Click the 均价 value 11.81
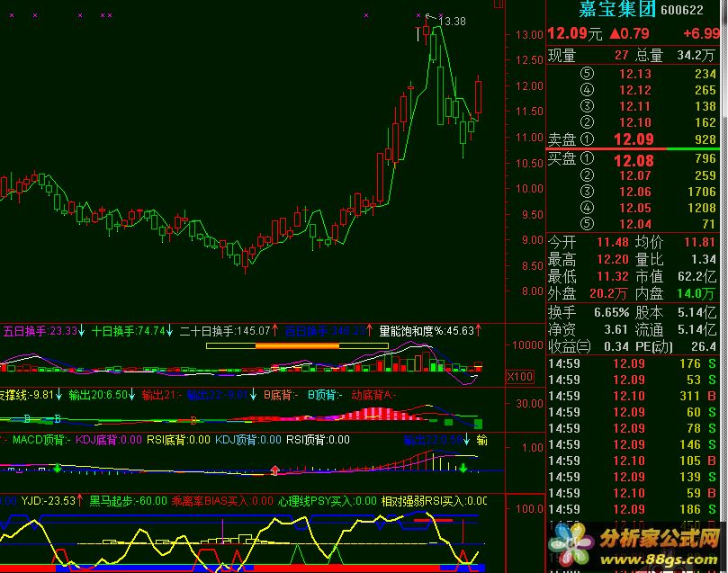Image resolution: width=728 pixels, height=573 pixels. pyautogui.click(x=699, y=242)
